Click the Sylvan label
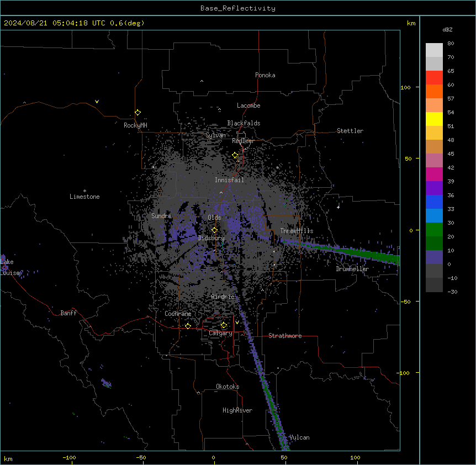The width and height of the screenshot is (476, 465). coord(215,135)
